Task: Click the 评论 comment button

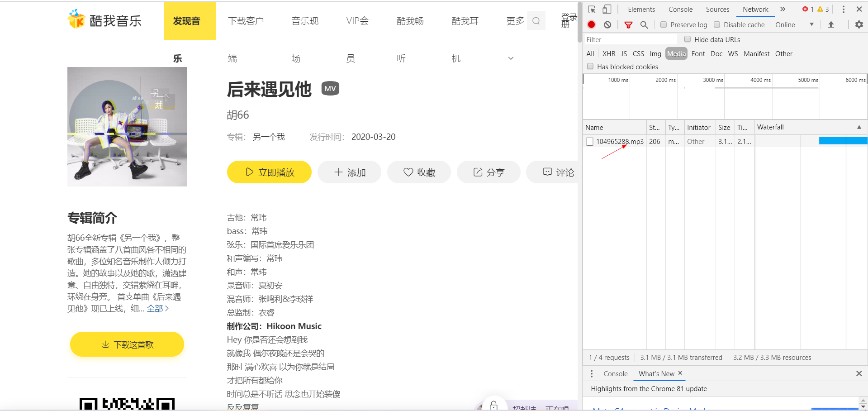Action: [x=553, y=172]
